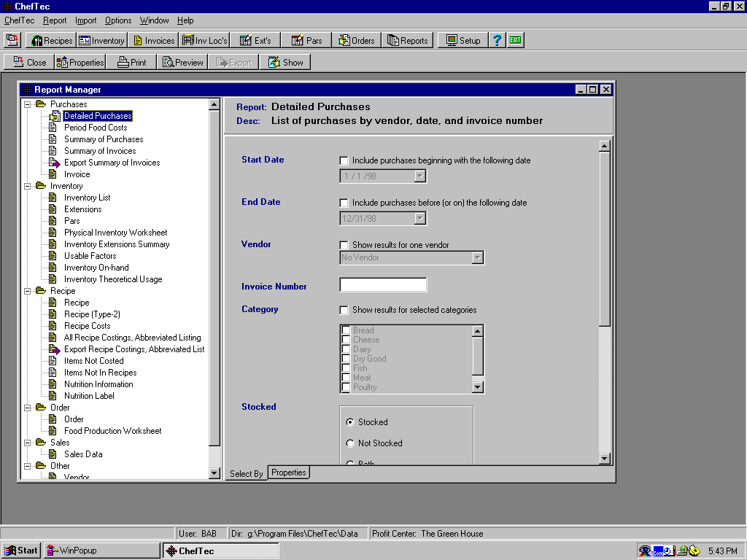747x560 pixels.
Task: Close the current report window via Close button
Action: [29, 63]
